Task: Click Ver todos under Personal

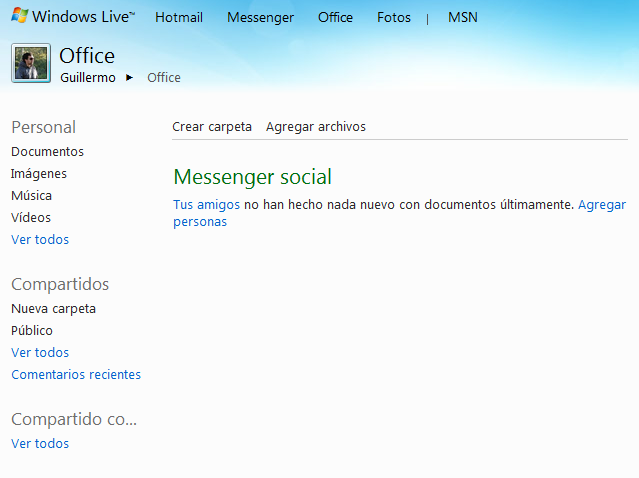Action: (x=40, y=240)
